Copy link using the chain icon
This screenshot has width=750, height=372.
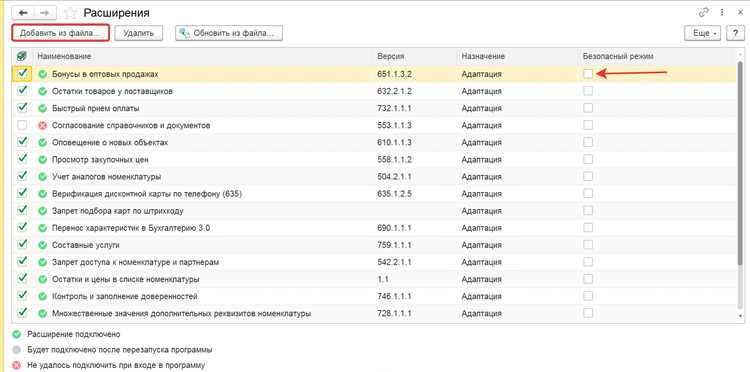pos(703,13)
